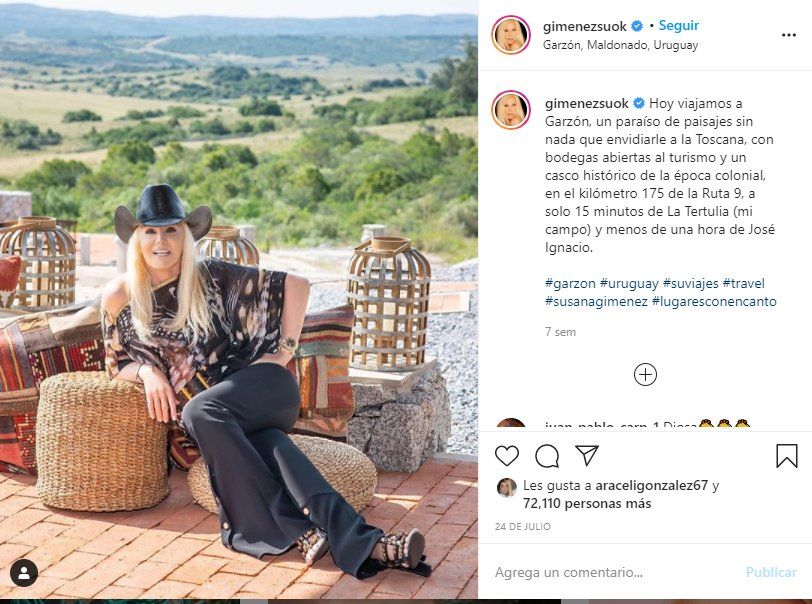
Task: Open Garzón, Maldonado, Uruguay location link
Action: [x=620, y=45]
